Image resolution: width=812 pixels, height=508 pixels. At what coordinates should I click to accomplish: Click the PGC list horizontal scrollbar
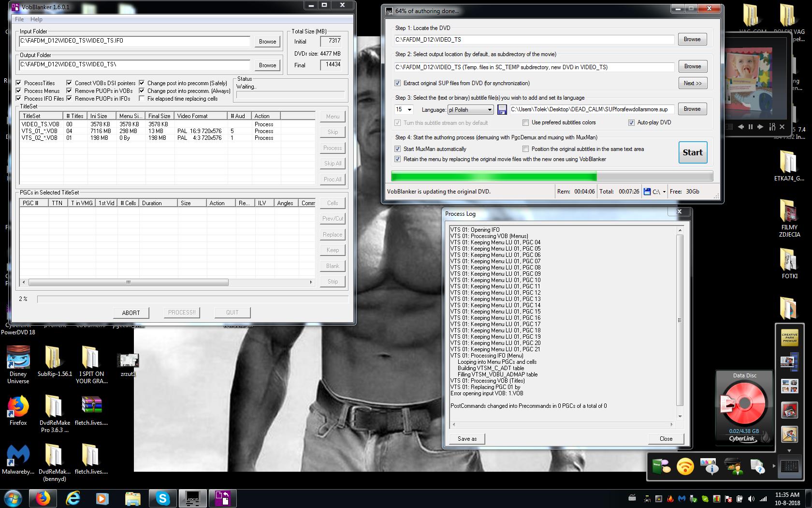(x=128, y=282)
